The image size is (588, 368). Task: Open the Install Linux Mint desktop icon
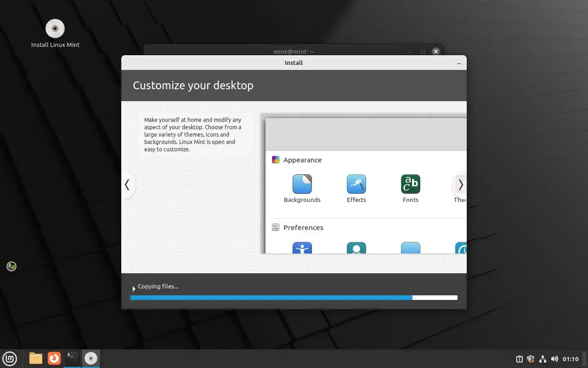pos(55,33)
